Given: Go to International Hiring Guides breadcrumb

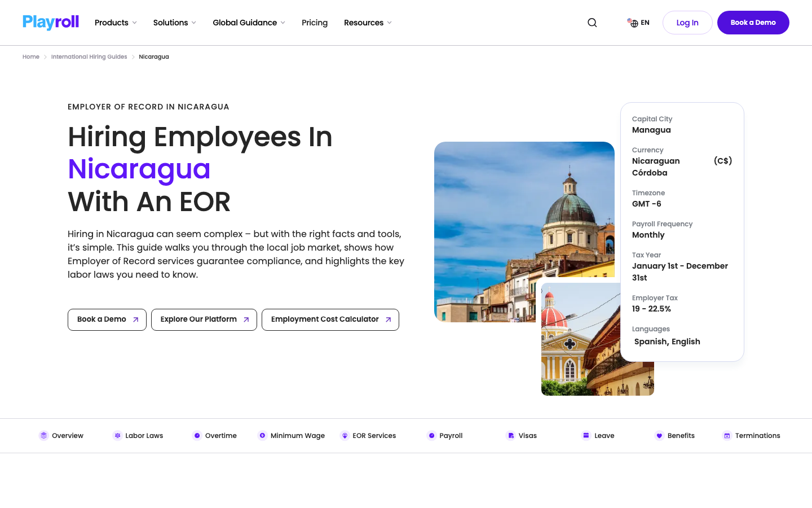Looking at the screenshot, I should point(89,57).
